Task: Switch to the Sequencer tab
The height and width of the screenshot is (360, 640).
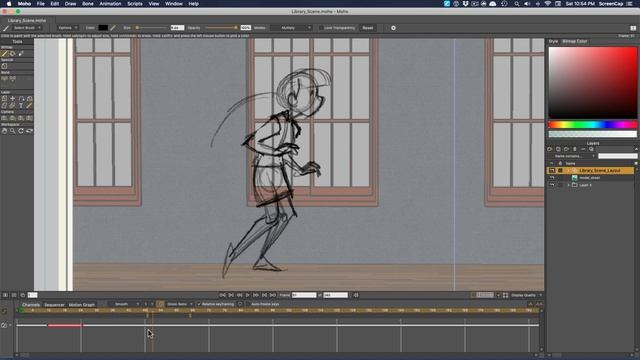Action: pos(54,304)
